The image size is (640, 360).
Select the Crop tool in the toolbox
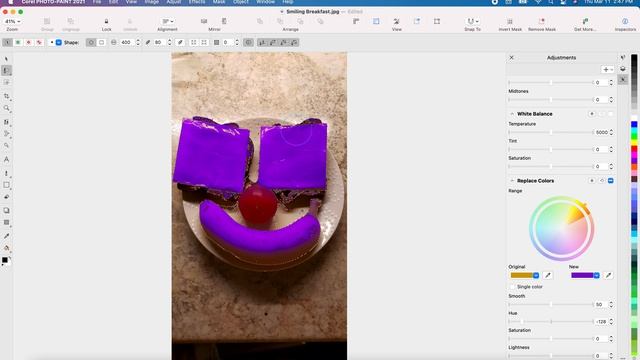6,96
